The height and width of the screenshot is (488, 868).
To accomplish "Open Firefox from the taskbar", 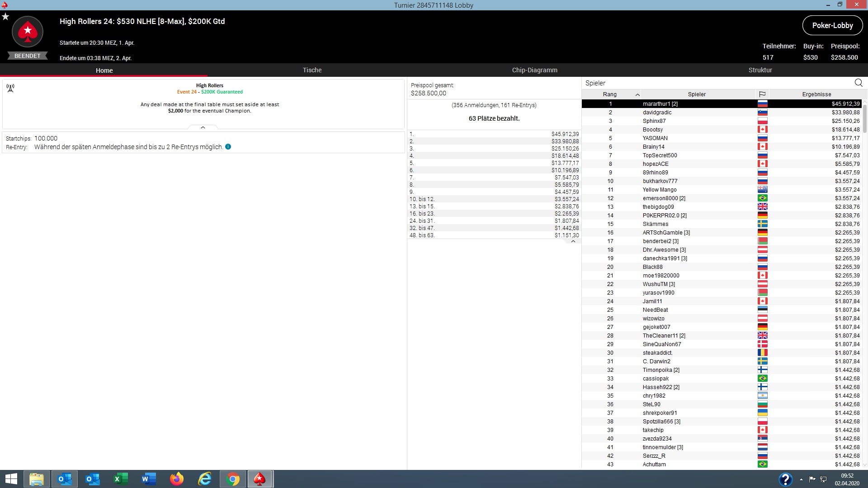I will point(177,479).
